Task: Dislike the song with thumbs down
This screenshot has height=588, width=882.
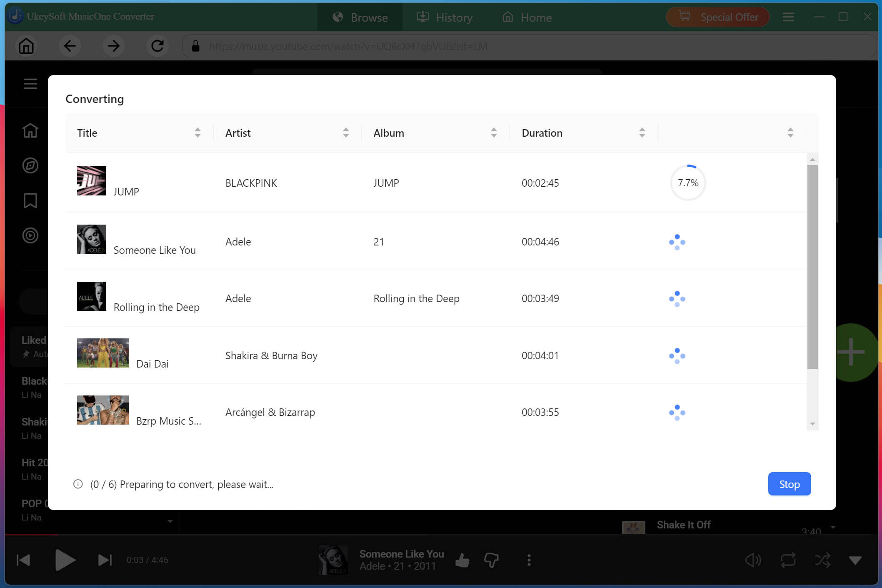Action: (492, 560)
